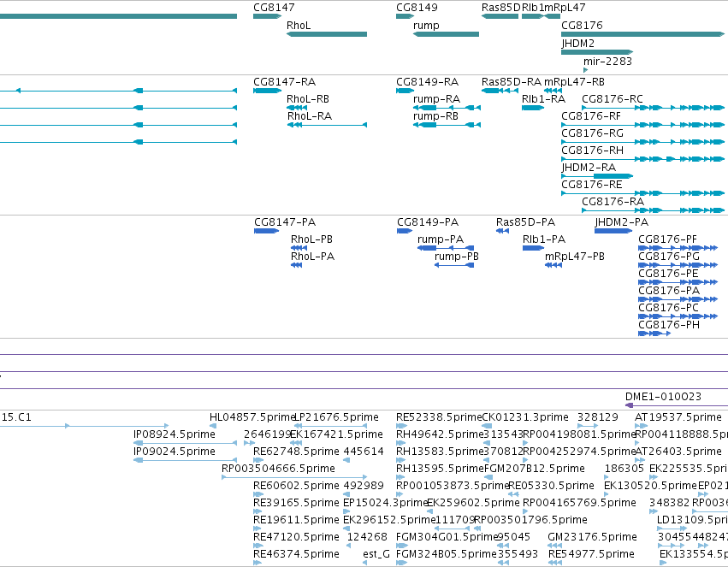The width and height of the screenshot is (728, 567).
Task: Select the DME1-010023 feature label
Action: click(x=663, y=397)
